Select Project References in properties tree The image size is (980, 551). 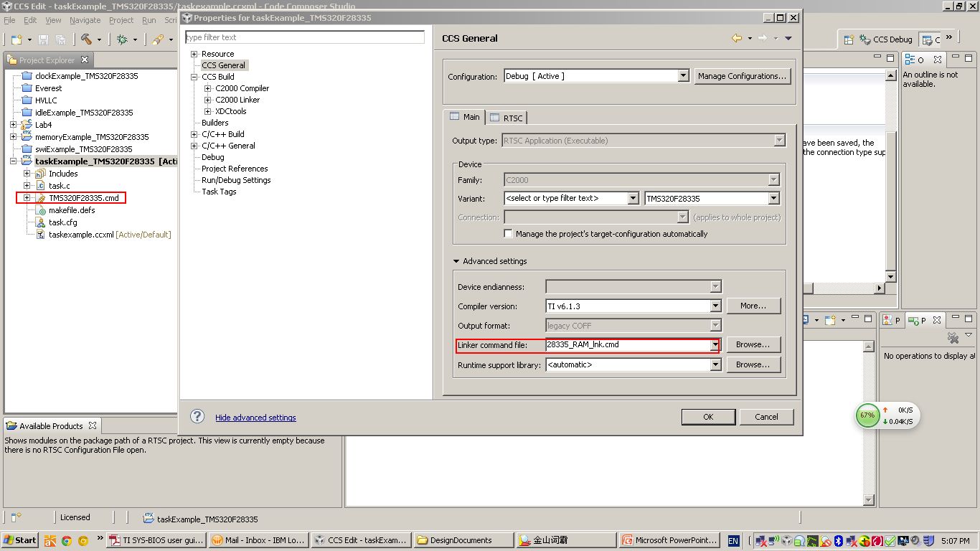pyautogui.click(x=235, y=169)
